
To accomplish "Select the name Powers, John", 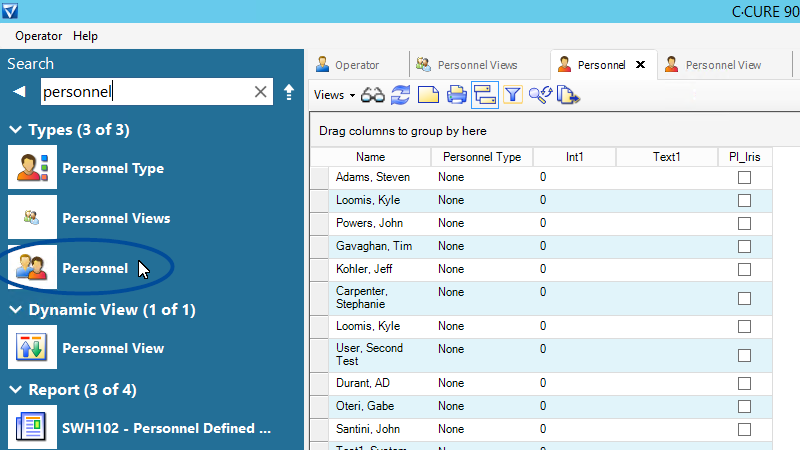I will tap(369, 223).
